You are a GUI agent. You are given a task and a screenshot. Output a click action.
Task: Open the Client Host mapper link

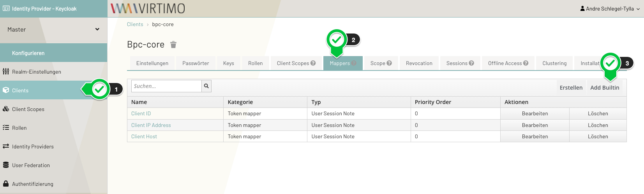coord(144,136)
